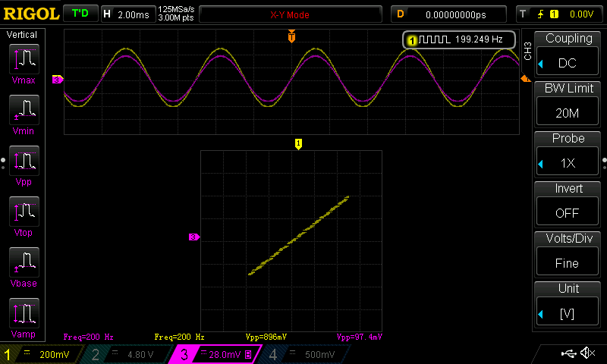The image size is (607, 364).
Task: Click the Vpp=896mV measurement
Action: (266, 337)
